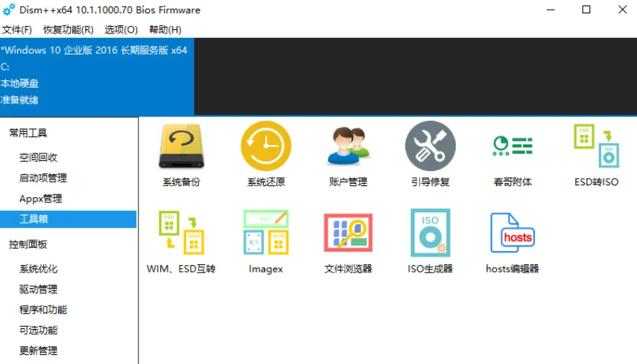Open the hosts编辑器 editor icon
The width and height of the screenshot is (637, 364).
tap(513, 233)
